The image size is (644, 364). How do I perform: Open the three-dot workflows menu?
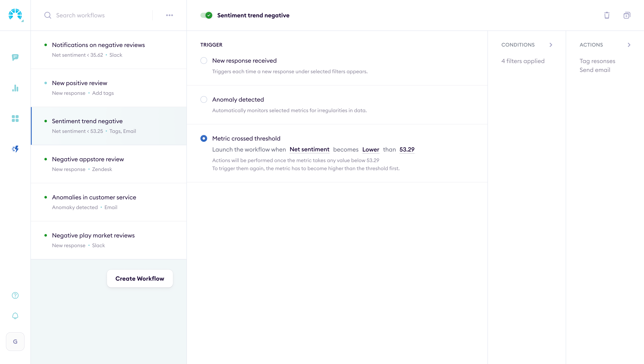pos(169,15)
